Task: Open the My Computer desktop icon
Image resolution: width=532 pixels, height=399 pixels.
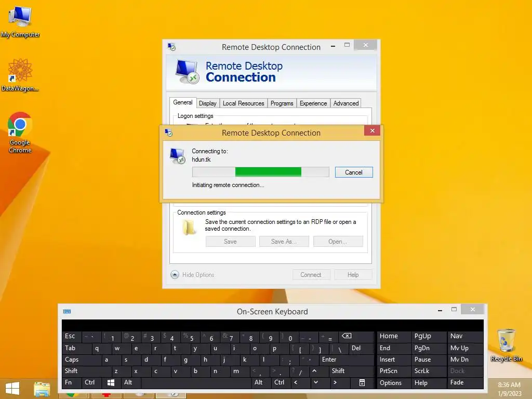Action: click(20, 22)
